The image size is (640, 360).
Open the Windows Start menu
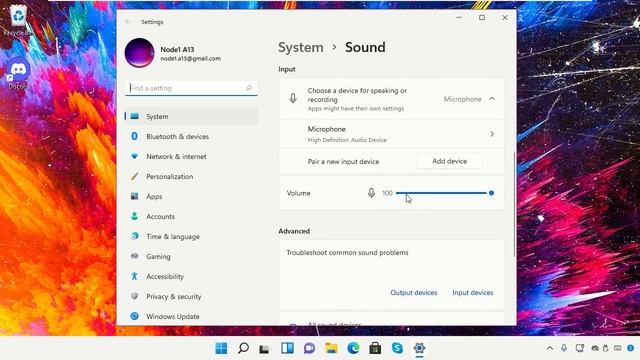coord(221,348)
